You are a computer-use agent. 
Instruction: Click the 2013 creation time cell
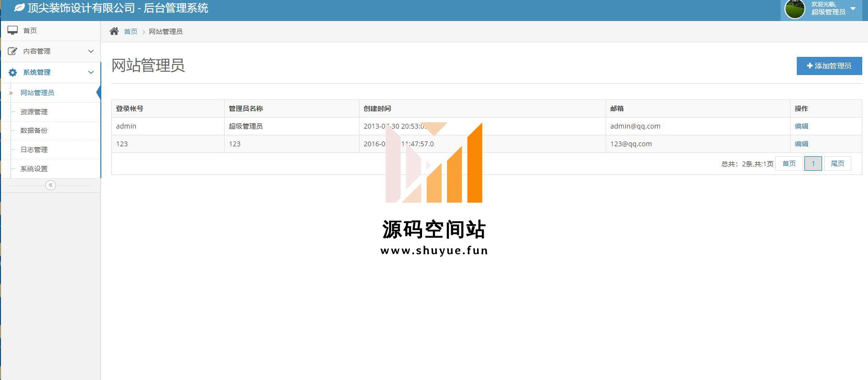tap(482, 126)
